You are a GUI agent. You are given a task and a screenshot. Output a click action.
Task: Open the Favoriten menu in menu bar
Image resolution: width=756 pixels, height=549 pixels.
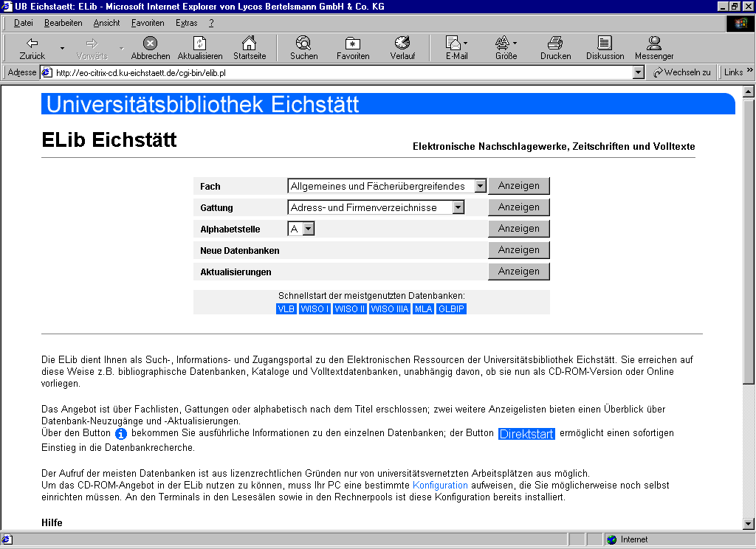[148, 23]
